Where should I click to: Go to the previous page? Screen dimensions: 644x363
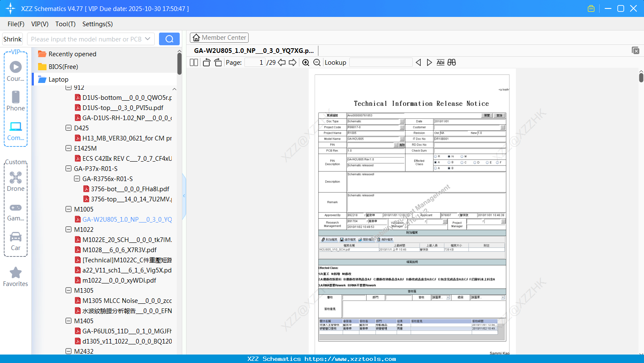(282, 63)
